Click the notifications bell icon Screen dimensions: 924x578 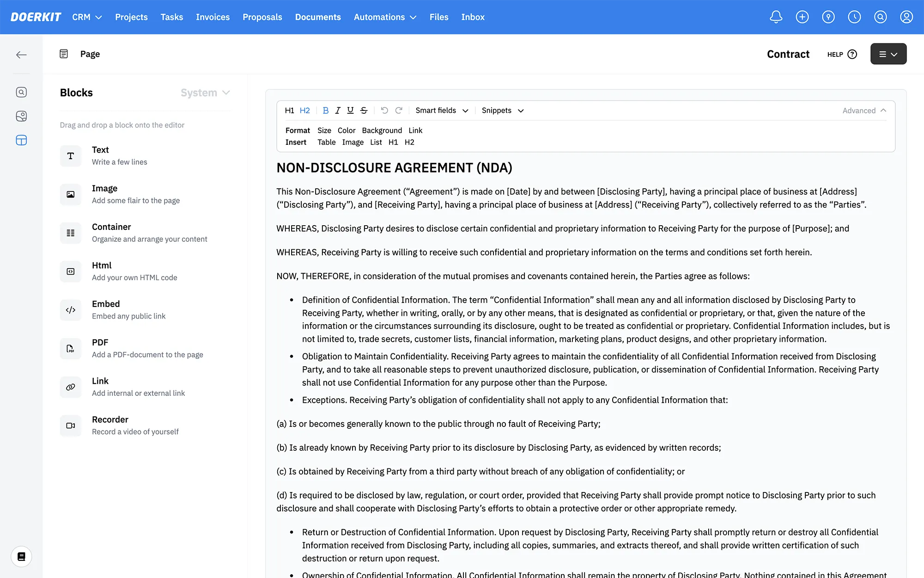(776, 17)
